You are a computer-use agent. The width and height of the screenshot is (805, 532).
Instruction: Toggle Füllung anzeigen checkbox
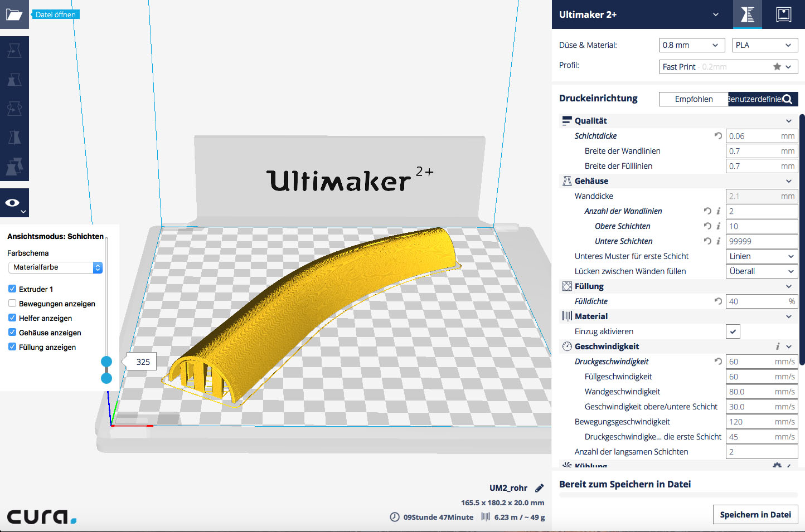(x=12, y=347)
